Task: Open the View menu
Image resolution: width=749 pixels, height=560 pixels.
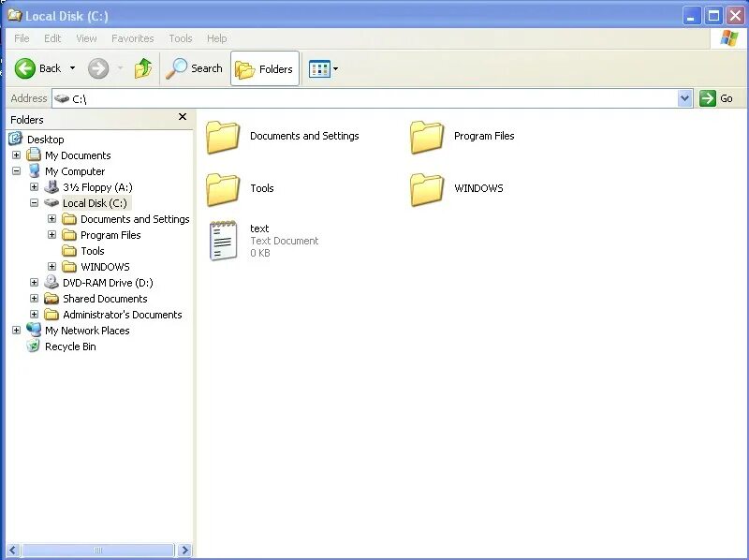Action: pos(86,38)
